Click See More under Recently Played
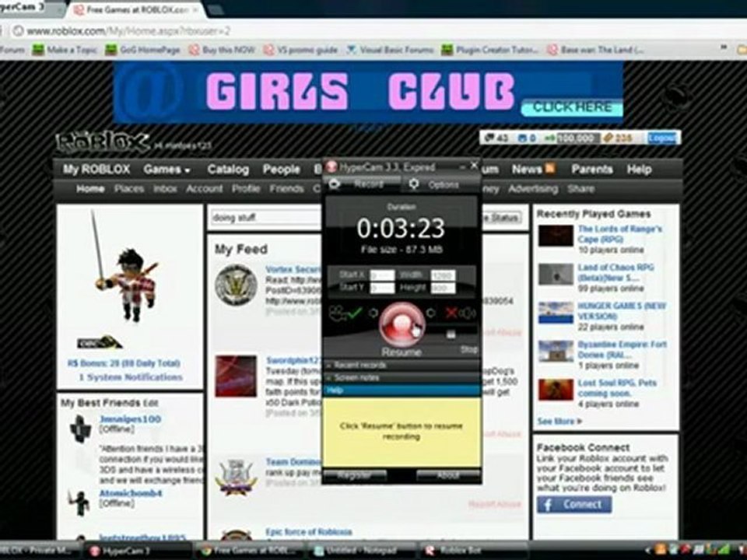 [x=559, y=422]
